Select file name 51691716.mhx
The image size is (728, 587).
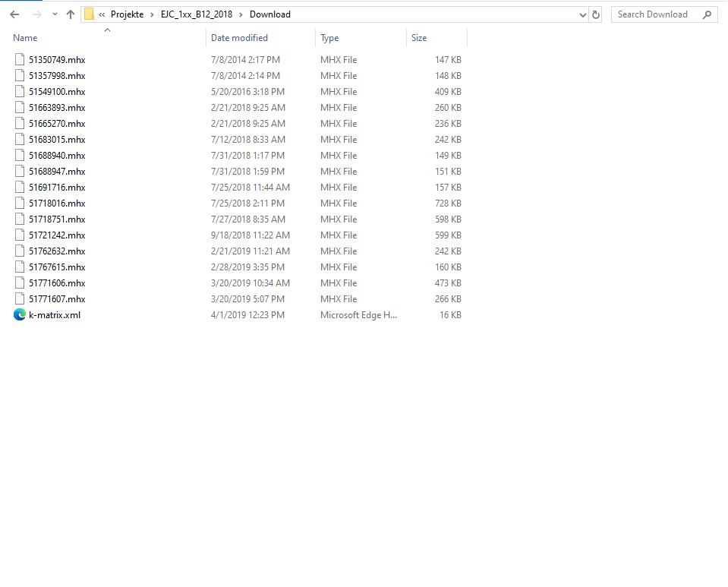pos(57,187)
